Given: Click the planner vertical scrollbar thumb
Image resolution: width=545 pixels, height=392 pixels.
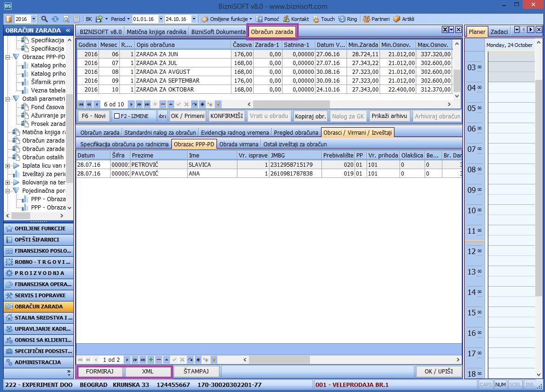Looking at the screenshot, I should [539, 188].
